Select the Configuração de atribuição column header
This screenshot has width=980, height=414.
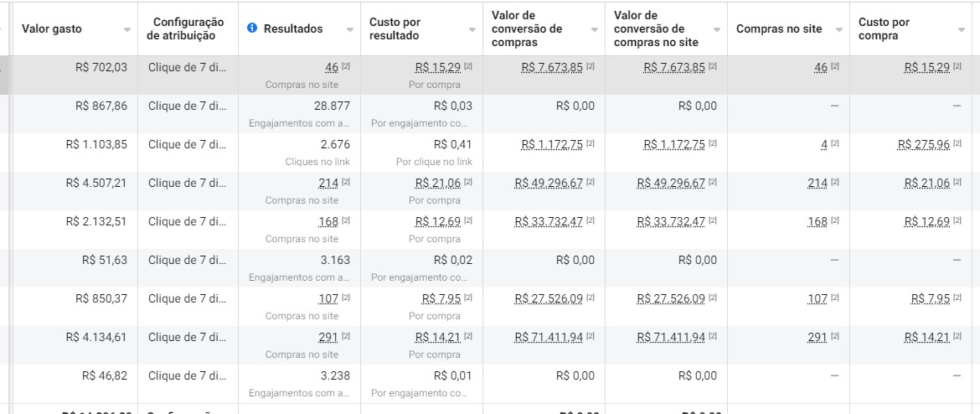point(185,28)
